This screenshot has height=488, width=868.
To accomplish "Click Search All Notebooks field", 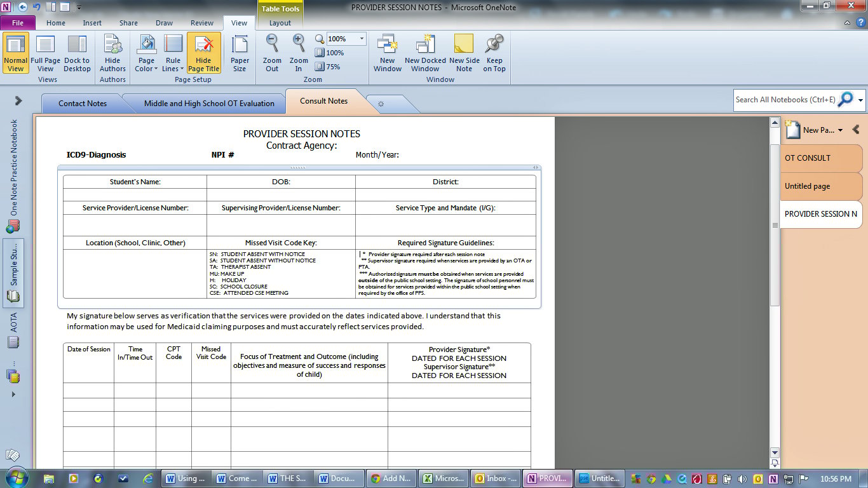I will [785, 100].
